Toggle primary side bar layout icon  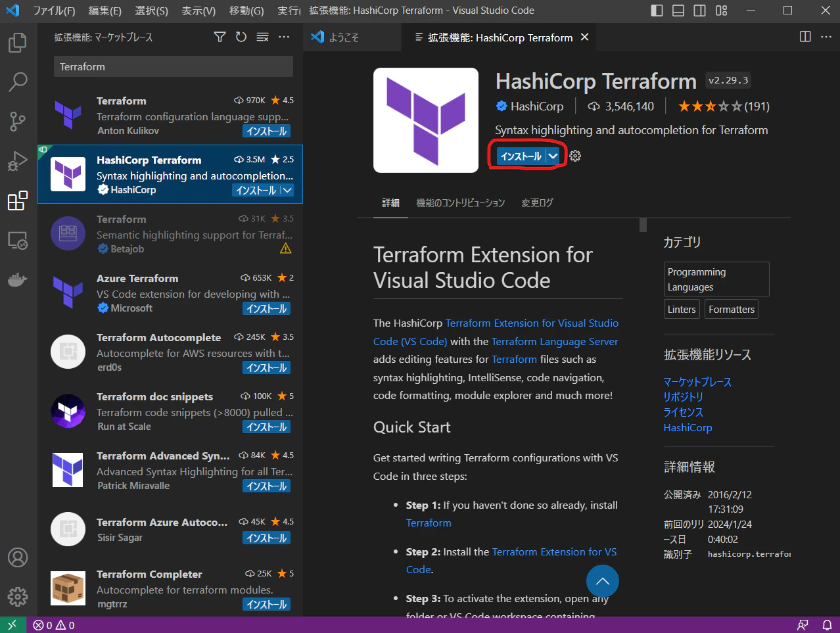tap(657, 11)
